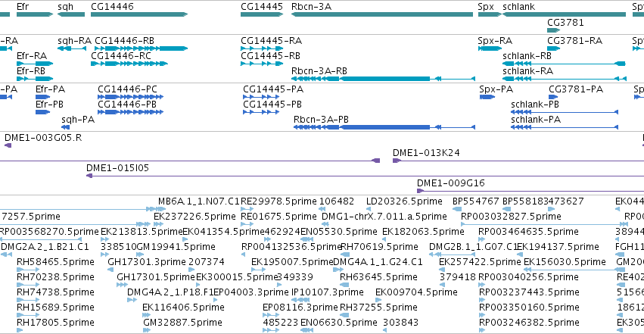
Task: Open the sqh-PA protein feature
Action: [65, 127]
